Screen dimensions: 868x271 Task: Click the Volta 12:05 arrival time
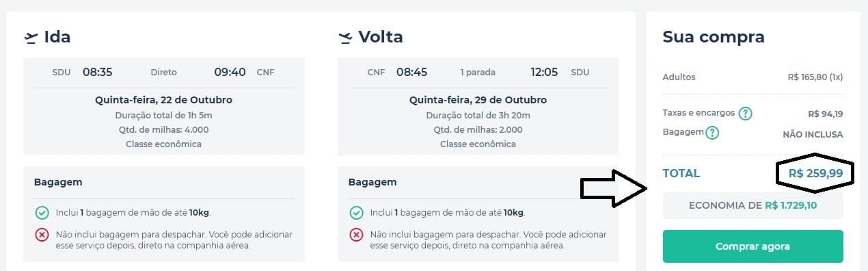pyautogui.click(x=544, y=72)
